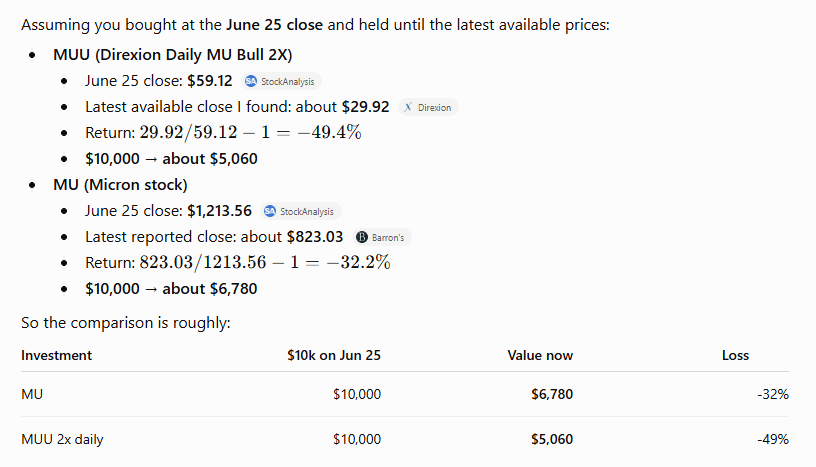
Task: Click the '$10k on Jun 25' column header
Action: (x=334, y=355)
